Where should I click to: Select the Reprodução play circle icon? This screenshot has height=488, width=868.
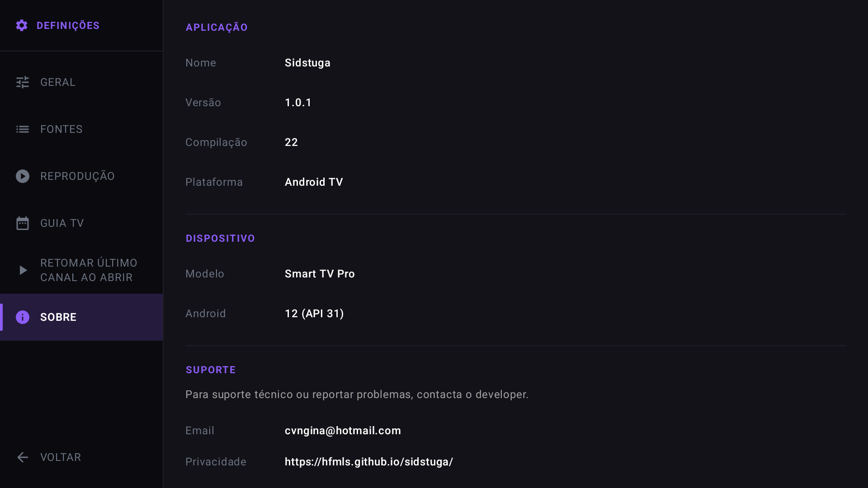[23, 176]
